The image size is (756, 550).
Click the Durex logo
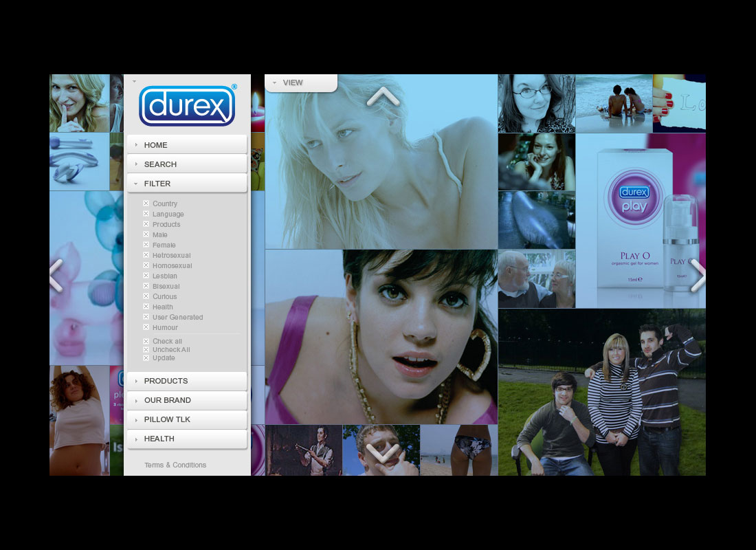(187, 106)
